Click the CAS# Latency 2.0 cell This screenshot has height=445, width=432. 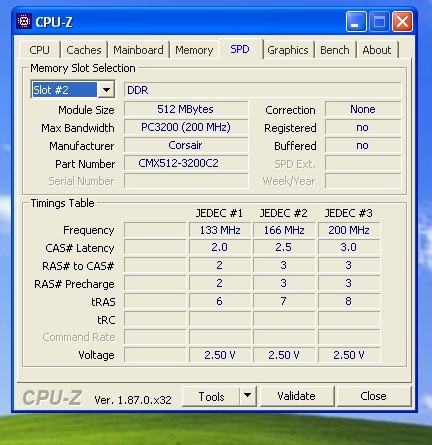pyautogui.click(x=220, y=247)
